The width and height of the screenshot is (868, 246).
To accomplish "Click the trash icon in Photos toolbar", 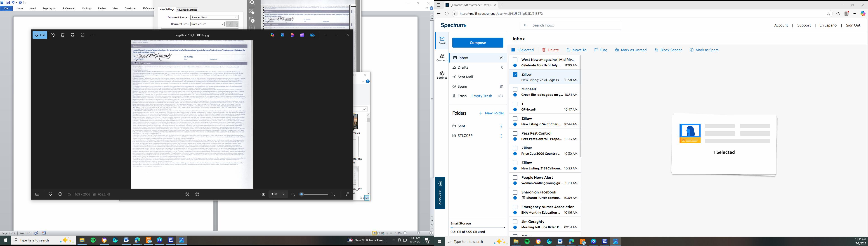I will [63, 35].
